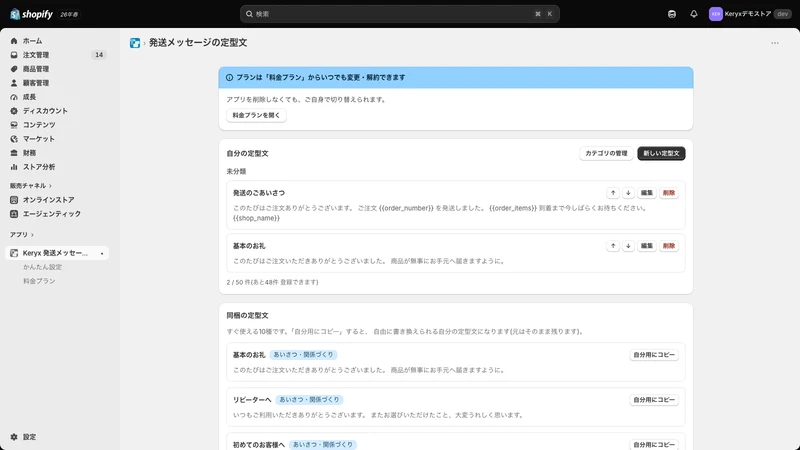Screen dimensions: 800x450
Task: Click 発送メッセージの定型文 page title
Action: pyautogui.click(x=198, y=43)
